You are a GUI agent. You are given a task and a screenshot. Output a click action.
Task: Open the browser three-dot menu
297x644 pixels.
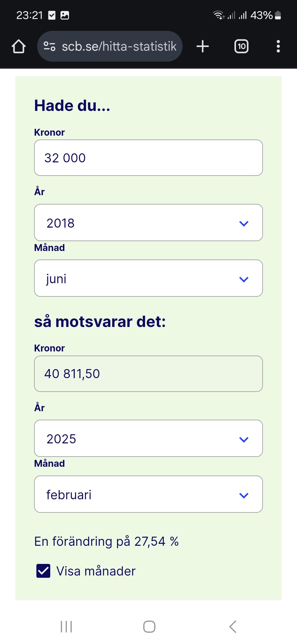tap(278, 46)
